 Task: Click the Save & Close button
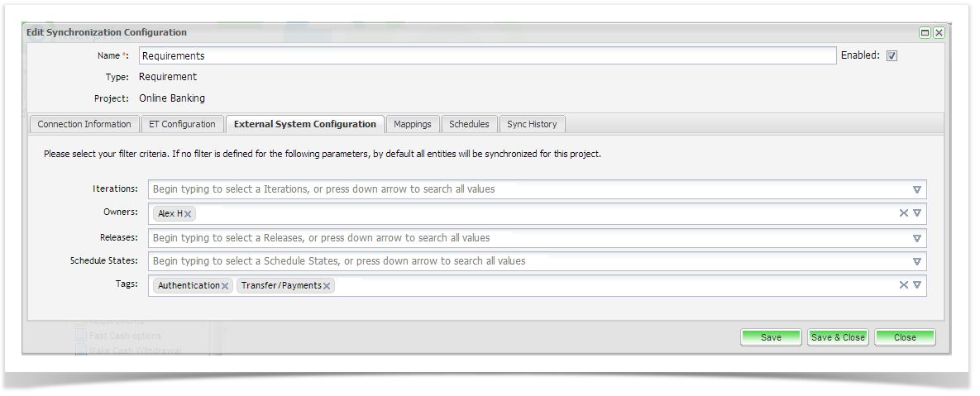coord(838,337)
